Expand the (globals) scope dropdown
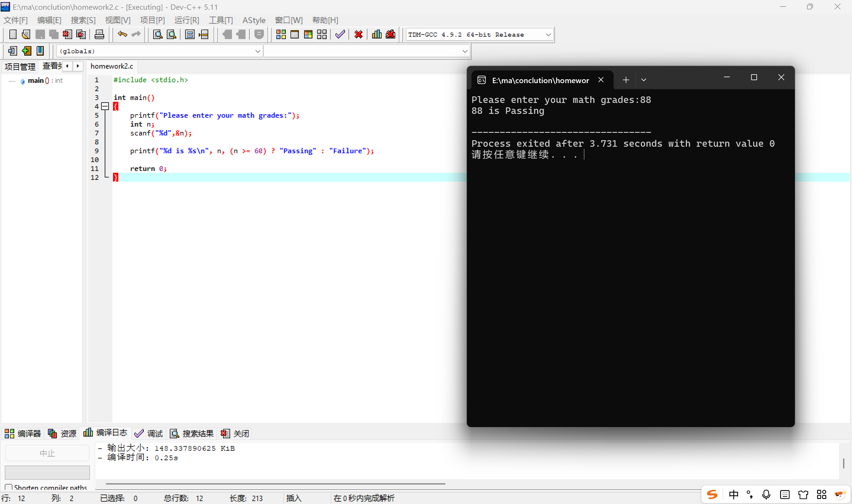The width and height of the screenshot is (852, 504). 258,51
